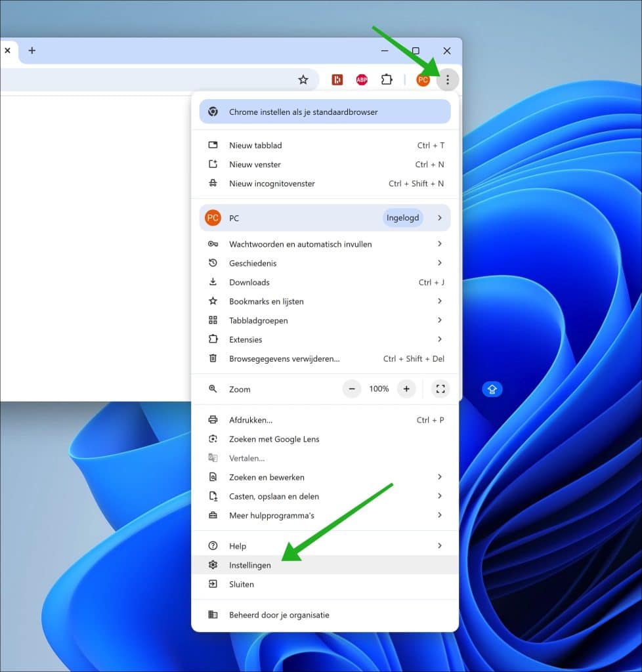Image resolution: width=642 pixels, height=672 pixels.
Task: Click the Ctrl + T shortcut label
Action: pyautogui.click(x=431, y=145)
